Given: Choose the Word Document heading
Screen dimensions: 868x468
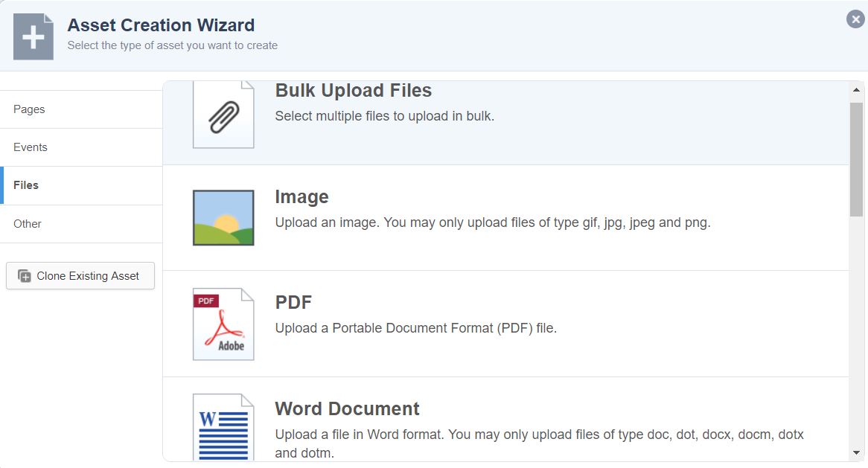Looking at the screenshot, I should pyautogui.click(x=347, y=409).
